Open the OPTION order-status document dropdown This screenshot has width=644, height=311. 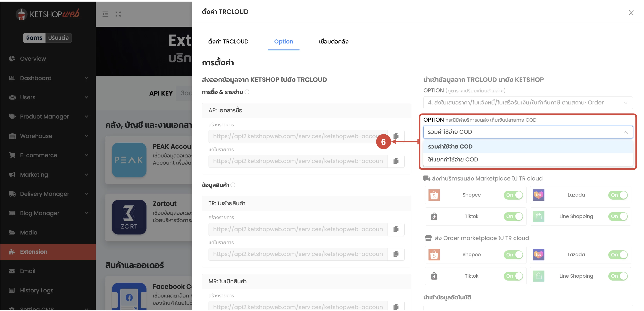point(528,103)
